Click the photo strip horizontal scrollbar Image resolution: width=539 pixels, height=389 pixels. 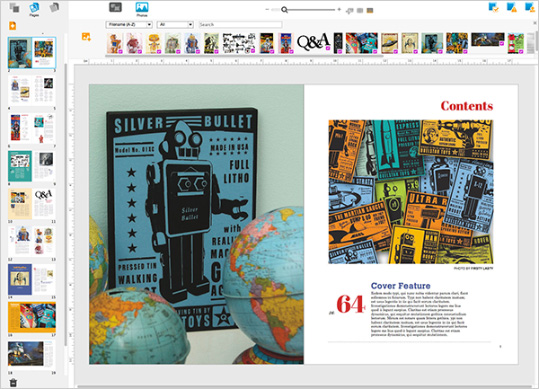pyautogui.click(x=244, y=55)
